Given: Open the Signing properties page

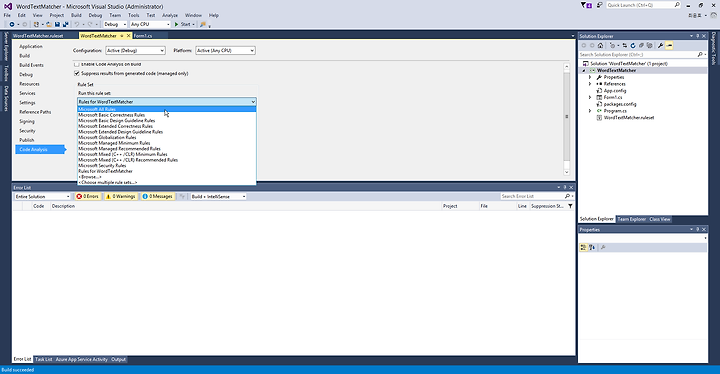Looking at the screenshot, I should (27, 121).
